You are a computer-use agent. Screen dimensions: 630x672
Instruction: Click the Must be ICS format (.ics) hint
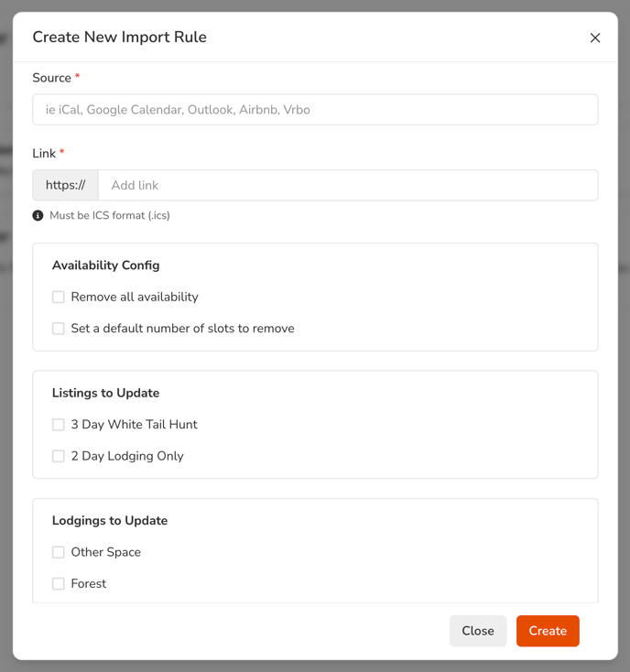pos(110,215)
